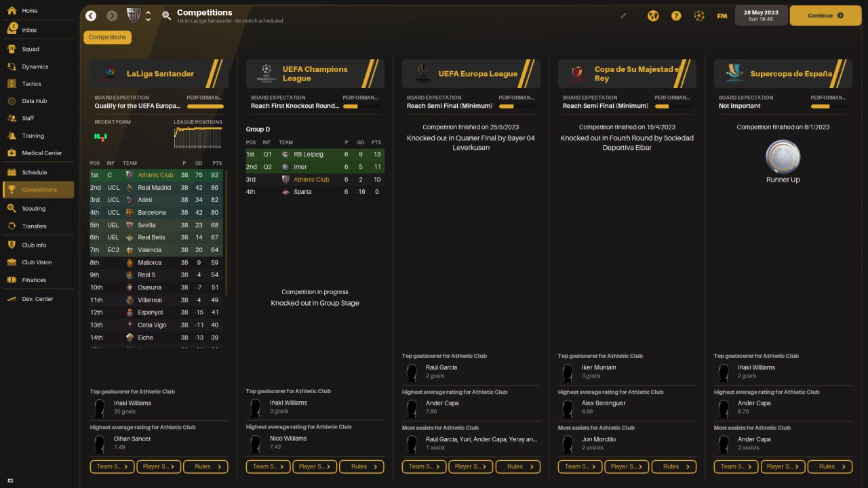Select Competitions in the left sidebar

(x=38, y=190)
